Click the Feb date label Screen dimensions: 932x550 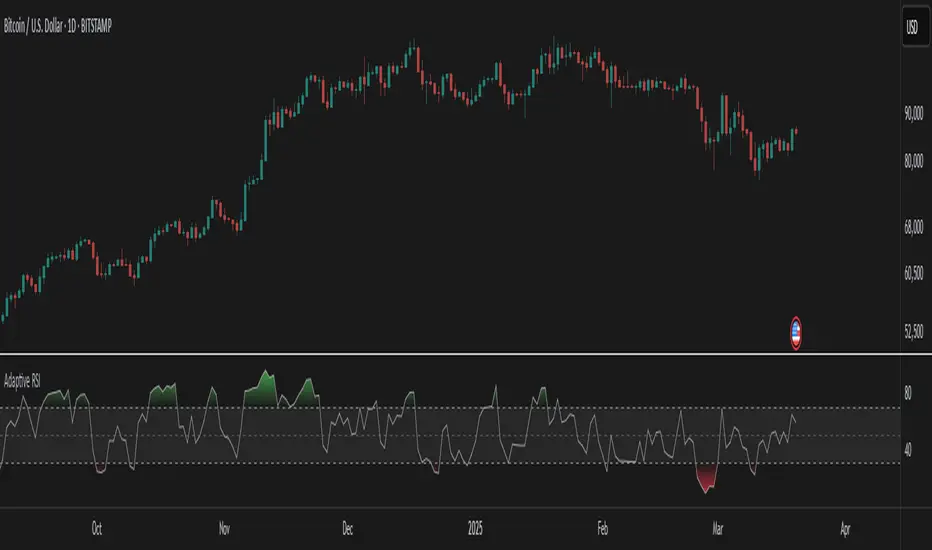click(603, 528)
